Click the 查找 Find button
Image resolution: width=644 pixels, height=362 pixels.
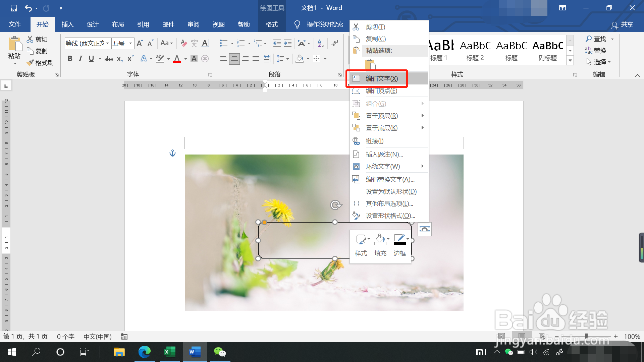tap(597, 39)
